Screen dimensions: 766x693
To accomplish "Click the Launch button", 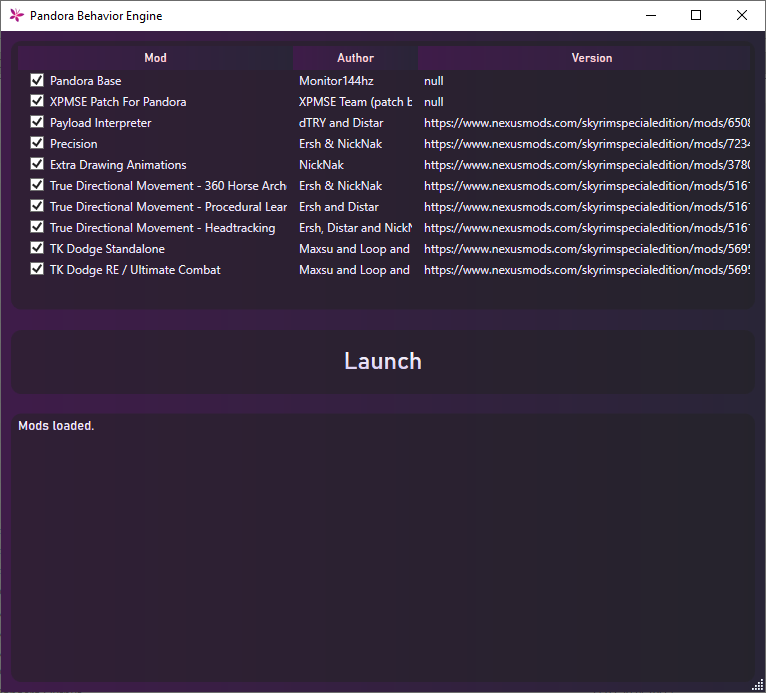I will click(383, 362).
